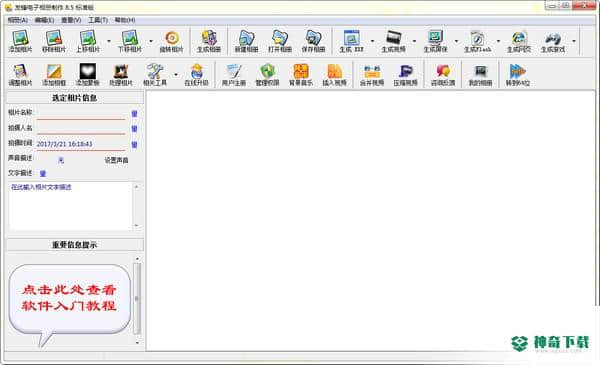Screen dimensions: 600x365
Task: Click the photo text description text area
Action: (71, 206)
